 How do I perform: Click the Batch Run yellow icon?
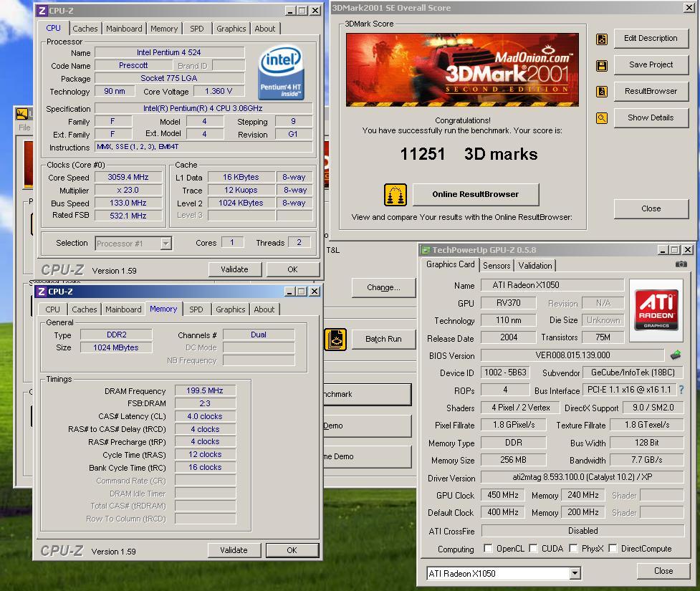(x=335, y=340)
